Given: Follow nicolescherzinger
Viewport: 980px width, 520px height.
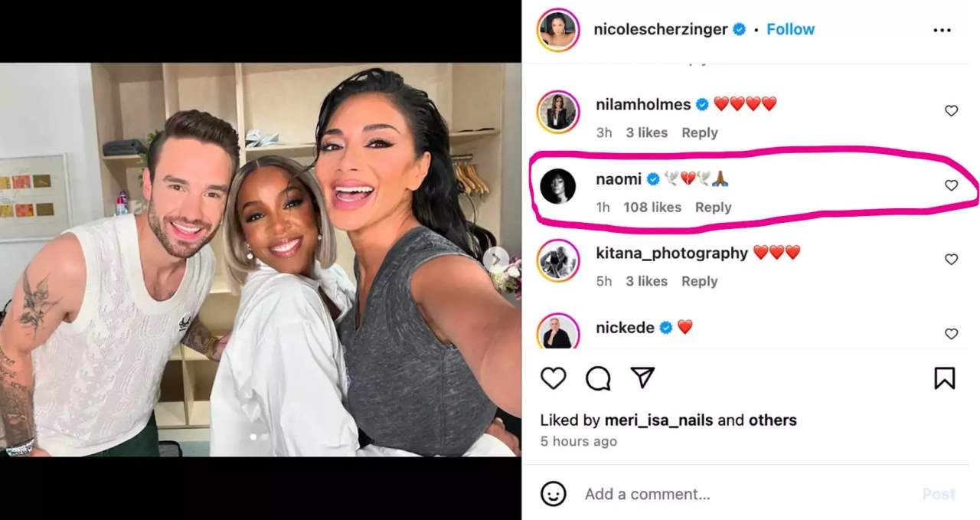Looking at the screenshot, I should click(791, 29).
